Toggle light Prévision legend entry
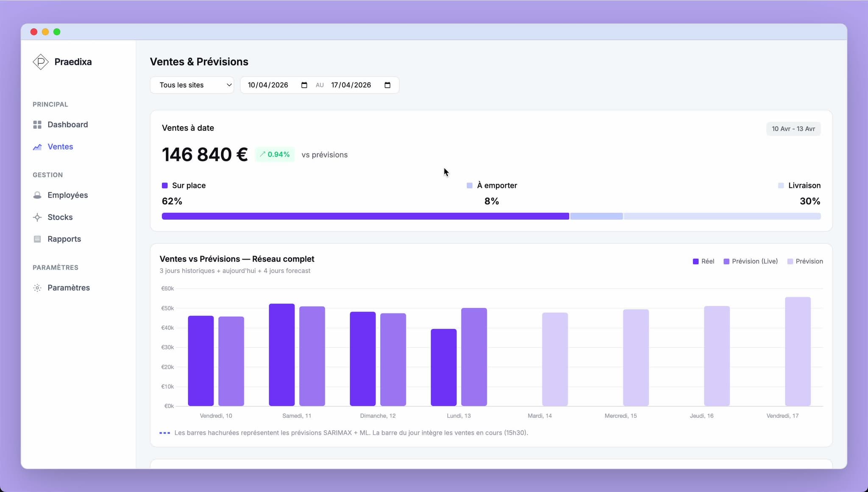 pos(804,261)
